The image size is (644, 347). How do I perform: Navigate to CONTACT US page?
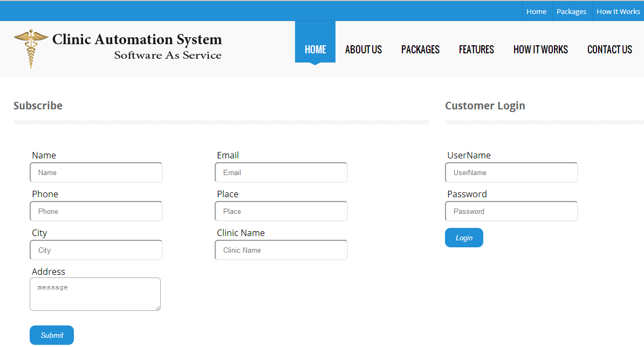tap(609, 50)
